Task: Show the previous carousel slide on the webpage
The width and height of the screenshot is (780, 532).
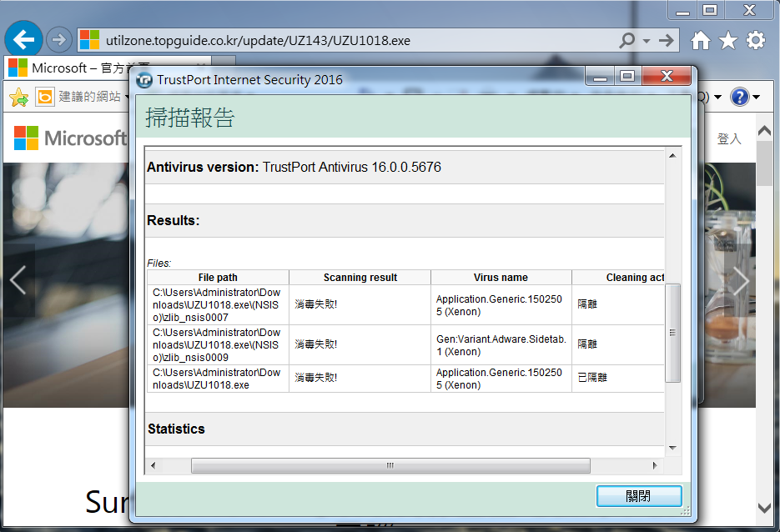Action: pyautogui.click(x=18, y=280)
